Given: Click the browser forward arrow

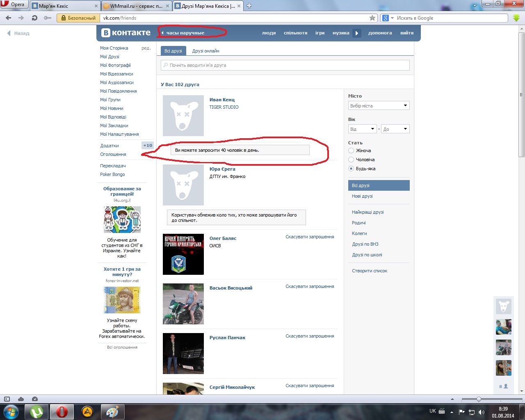Looking at the screenshot, I should tap(21, 18).
